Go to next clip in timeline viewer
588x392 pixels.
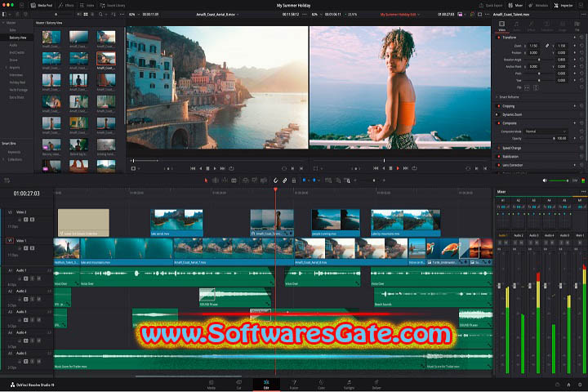pos(406,168)
